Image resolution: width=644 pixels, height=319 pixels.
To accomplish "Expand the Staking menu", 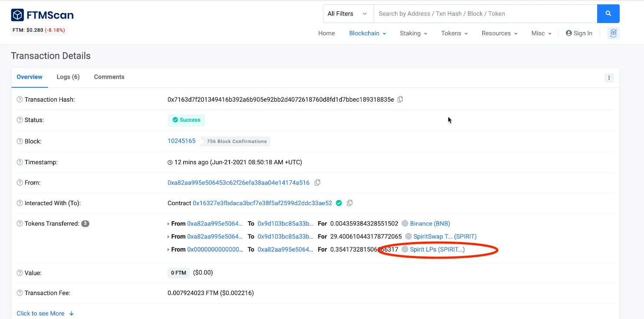I will (414, 33).
